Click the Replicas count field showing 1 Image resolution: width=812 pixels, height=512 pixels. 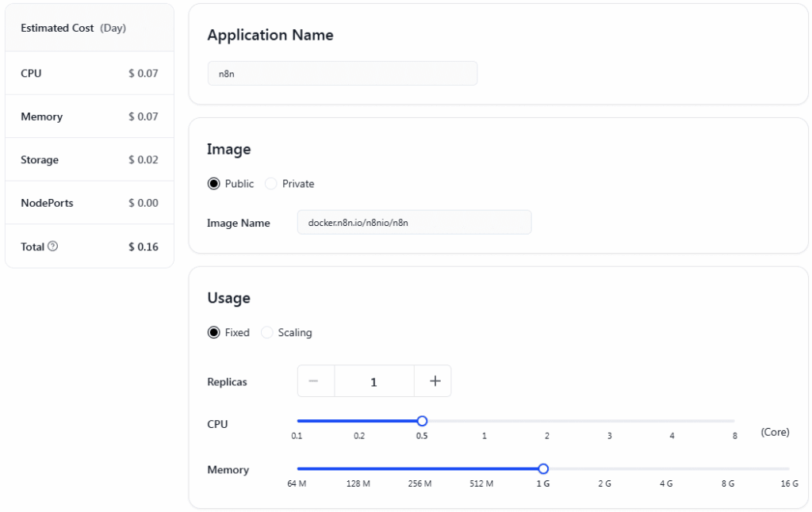click(x=374, y=381)
